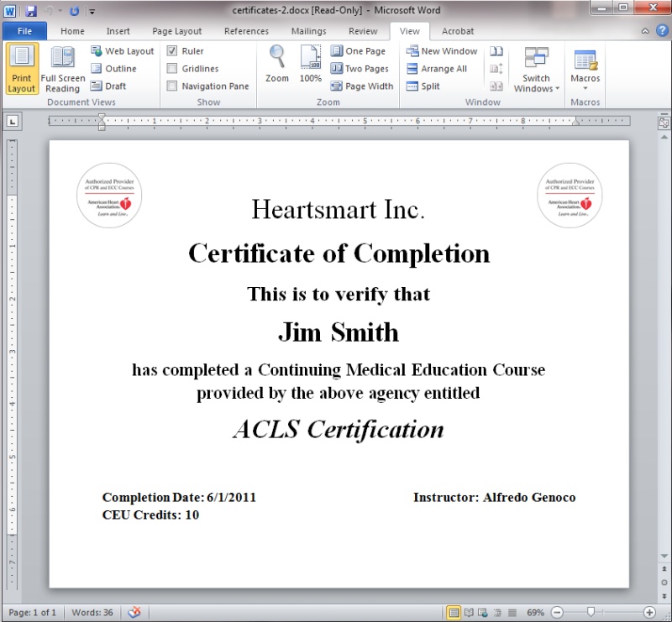Toggle Outline view button in status bar

pyautogui.click(x=497, y=613)
